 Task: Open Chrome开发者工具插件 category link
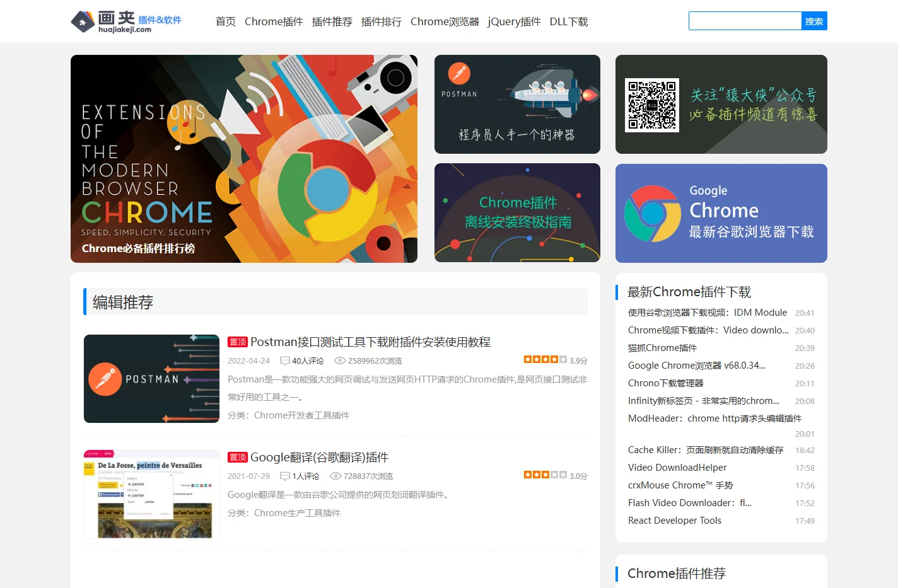click(301, 415)
